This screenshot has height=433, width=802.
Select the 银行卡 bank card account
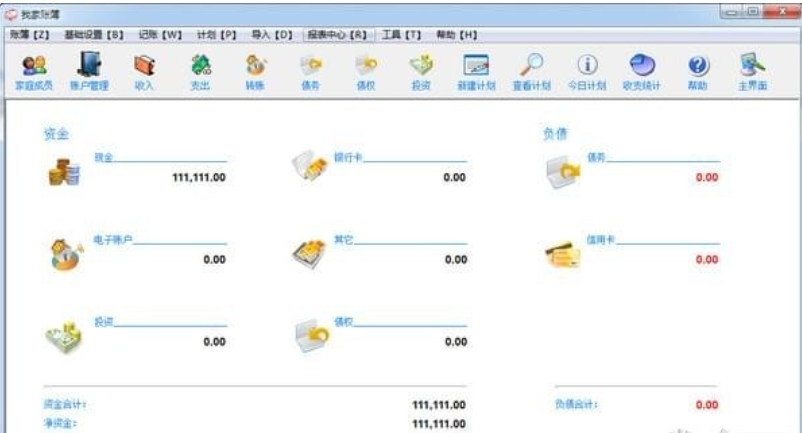[x=346, y=157]
